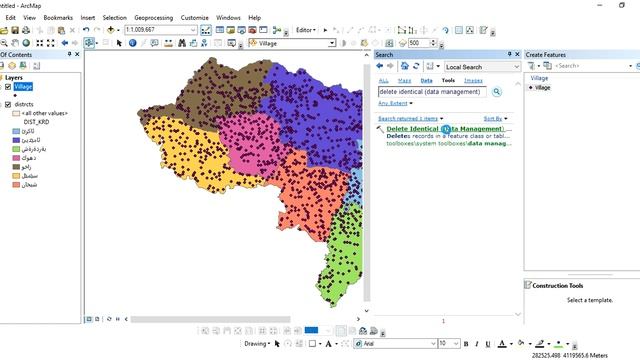Image resolution: width=640 pixels, height=360 pixels.
Task: Click the pink district legend swatch
Action: coord(16,158)
